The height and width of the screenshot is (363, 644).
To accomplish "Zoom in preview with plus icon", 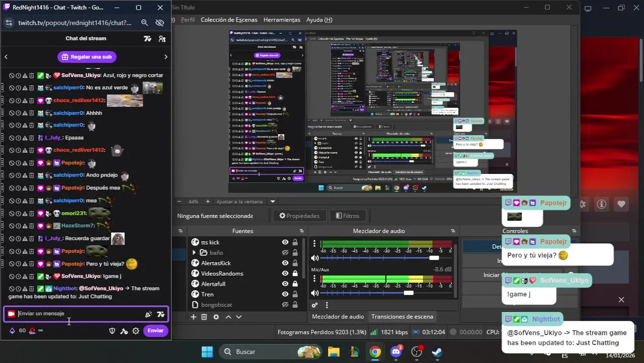I will 208,201.
